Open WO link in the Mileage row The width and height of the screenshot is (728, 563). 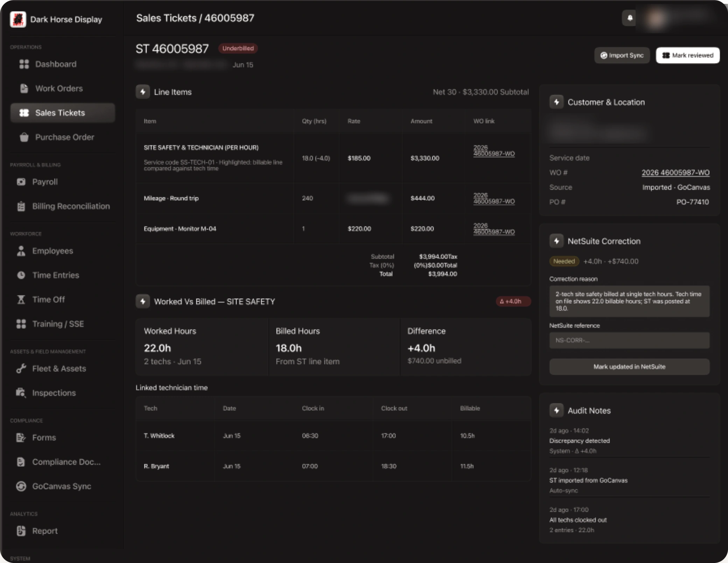coord(494,198)
